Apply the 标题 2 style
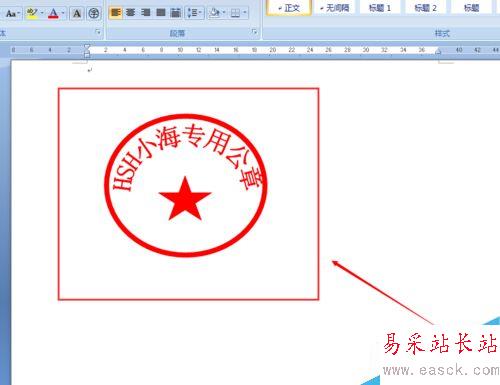This screenshot has height=385, width=500. [x=425, y=7]
